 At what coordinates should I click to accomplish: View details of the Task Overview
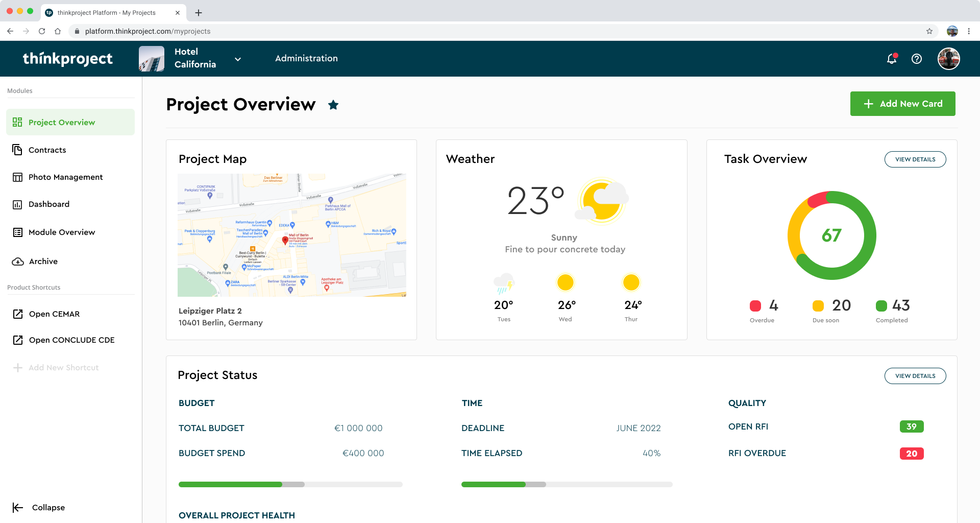pyautogui.click(x=915, y=159)
